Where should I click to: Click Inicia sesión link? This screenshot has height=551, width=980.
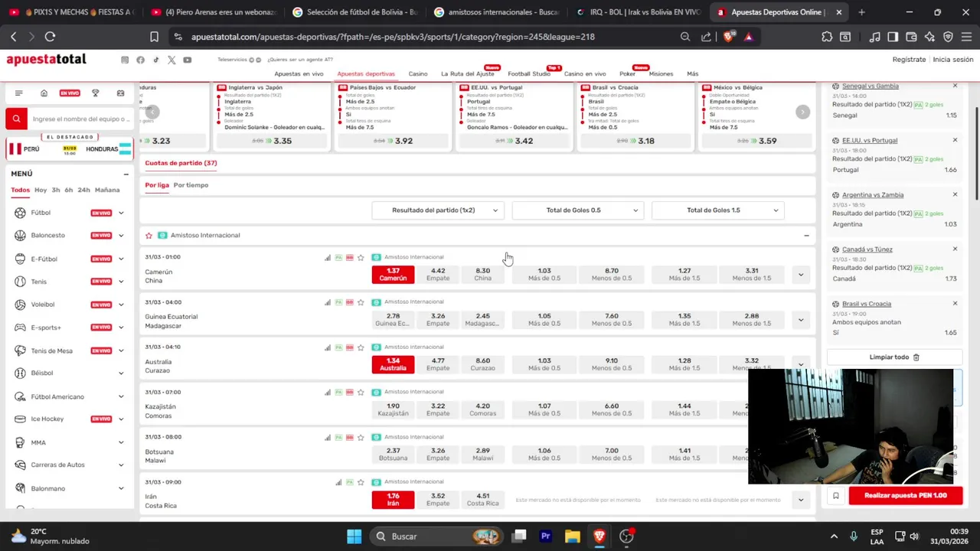(x=953, y=60)
